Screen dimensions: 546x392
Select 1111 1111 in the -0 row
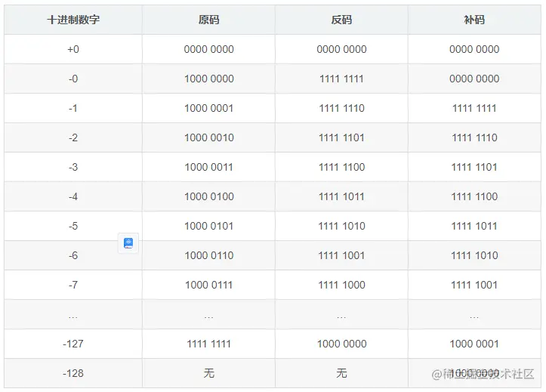(341, 79)
